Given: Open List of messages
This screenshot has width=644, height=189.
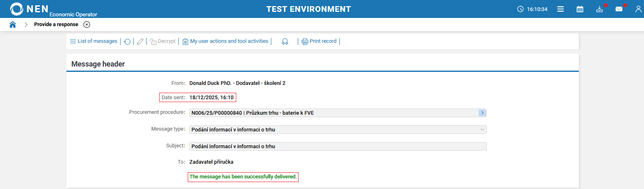Looking at the screenshot, I should click(x=94, y=41).
